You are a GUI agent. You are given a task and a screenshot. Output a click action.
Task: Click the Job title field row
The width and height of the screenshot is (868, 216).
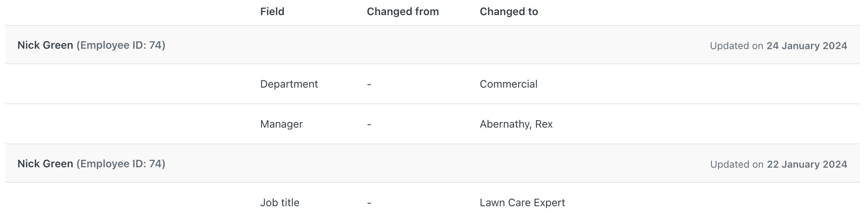[432, 200]
